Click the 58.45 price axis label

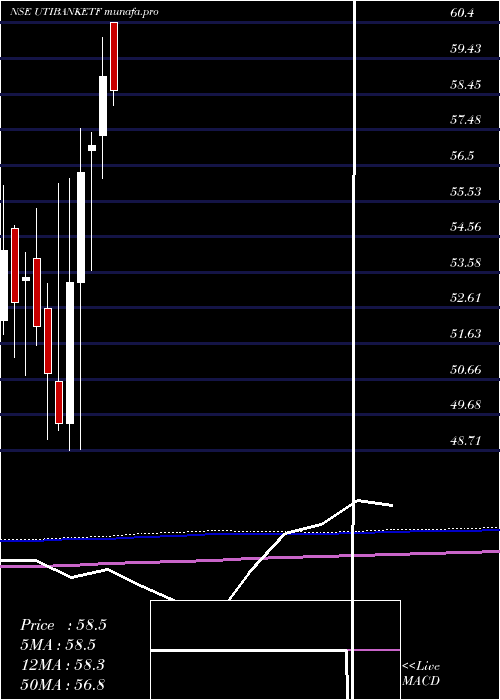pyautogui.click(x=466, y=84)
